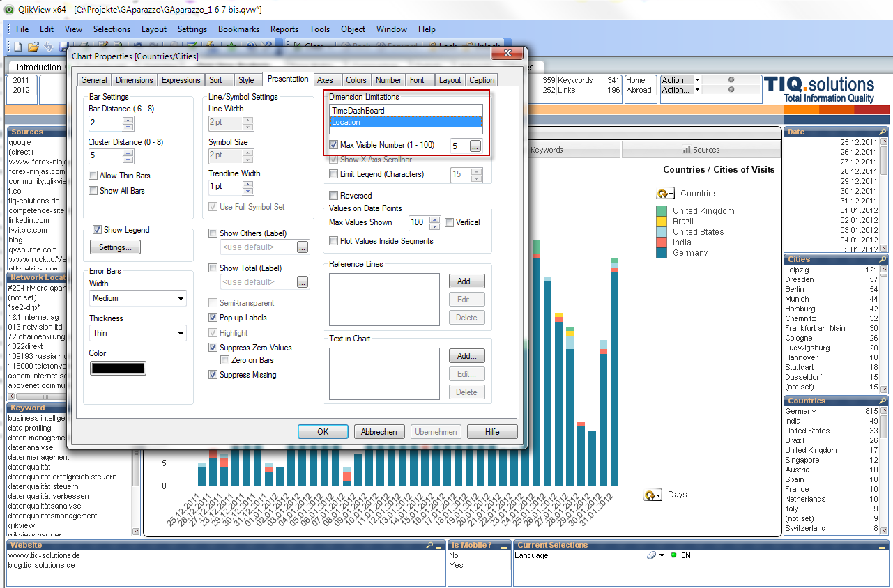
Task: Click the ellipsis button beside Max Visible Number
Action: (475, 146)
